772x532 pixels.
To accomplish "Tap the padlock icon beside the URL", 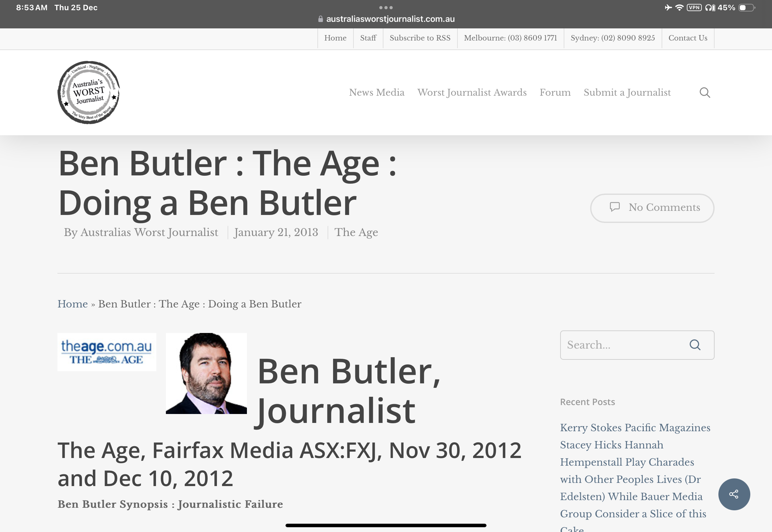I will 320,19.
